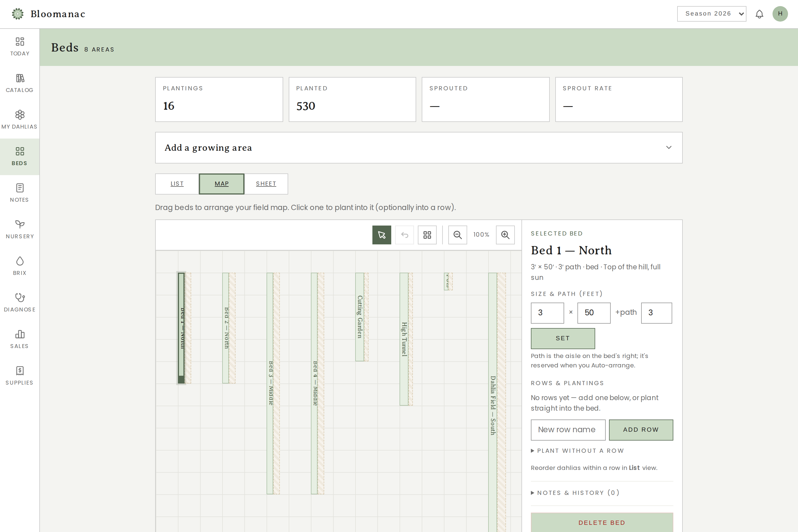Open the Brix section
The height and width of the screenshot is (532, 798).
(20, 266)
